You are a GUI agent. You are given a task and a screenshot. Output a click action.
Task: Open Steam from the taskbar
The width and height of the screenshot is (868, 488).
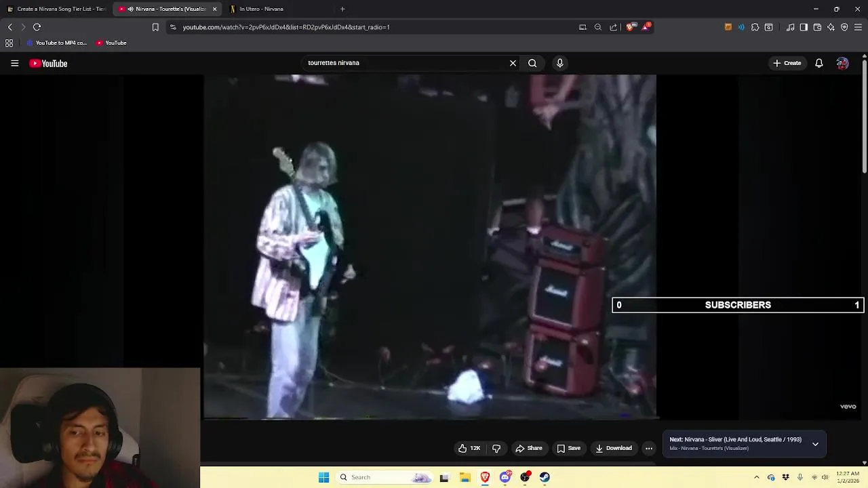545,477
